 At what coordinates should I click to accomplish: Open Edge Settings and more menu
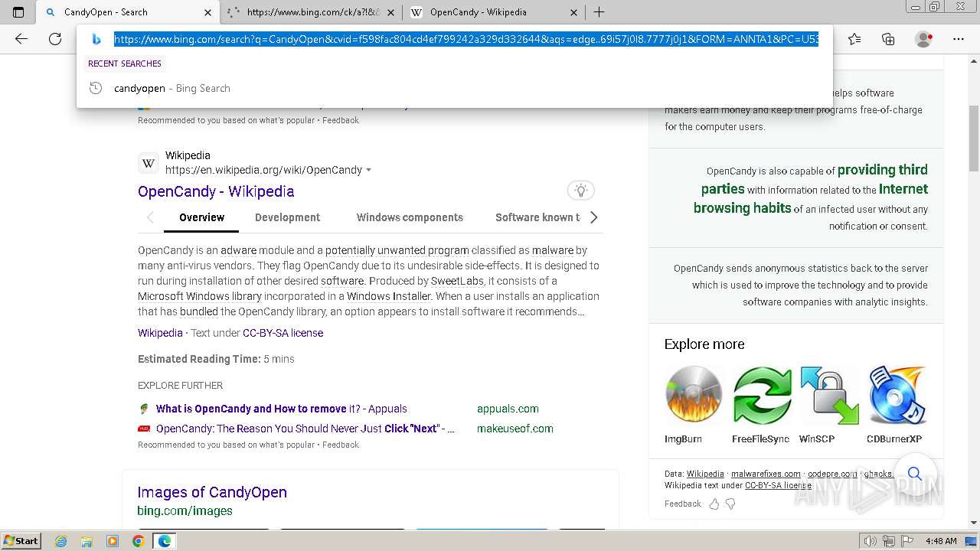click(x=958, y=39)
